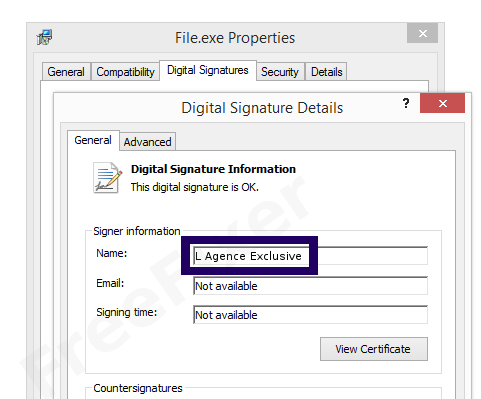Close the File.exe Properties window
The image size is (481, 399).
422,33
